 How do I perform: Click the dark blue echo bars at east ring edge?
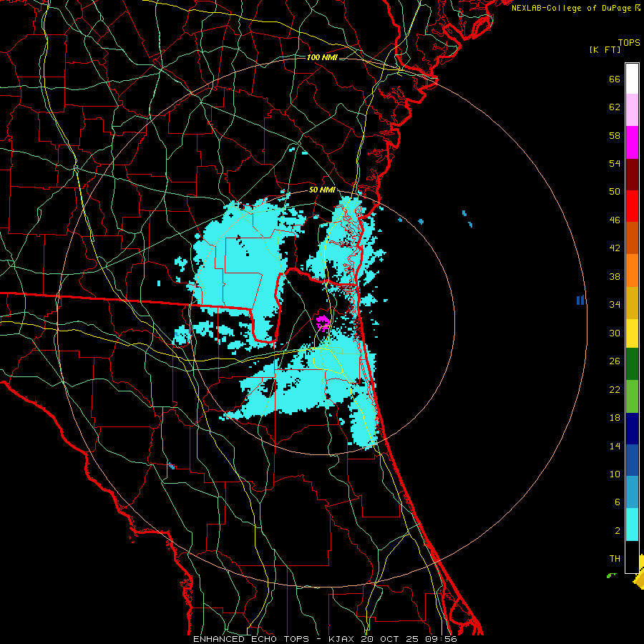point(580,301)
